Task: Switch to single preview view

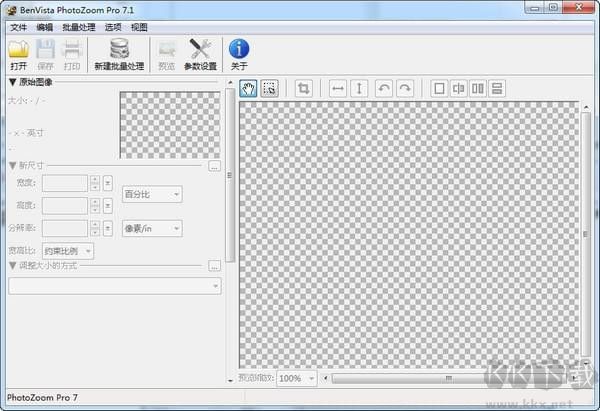Action: click(439, 88)
